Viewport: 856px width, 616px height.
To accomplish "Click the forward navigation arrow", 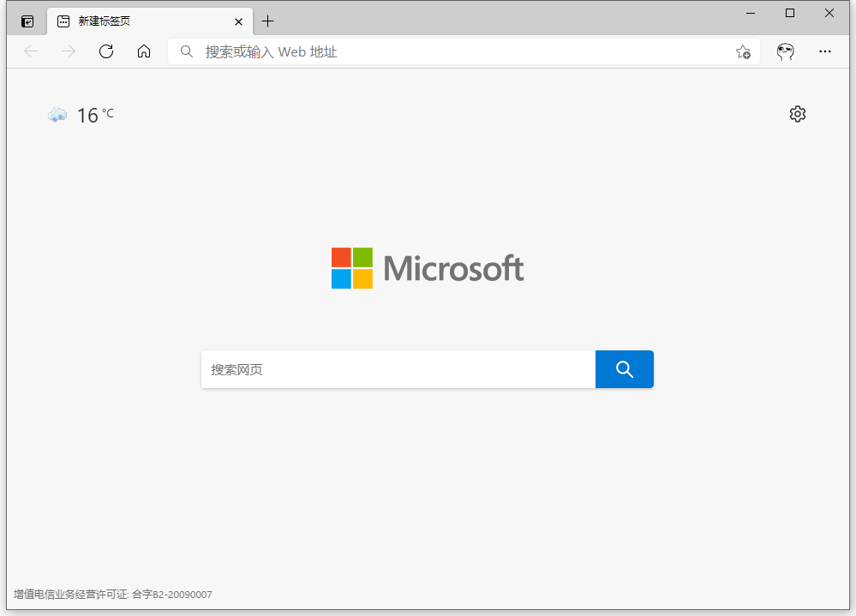I will tap(69, 51).
